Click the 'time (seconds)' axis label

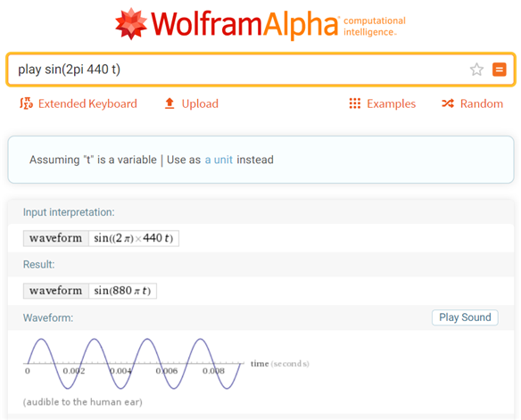(x=280, y=364)
